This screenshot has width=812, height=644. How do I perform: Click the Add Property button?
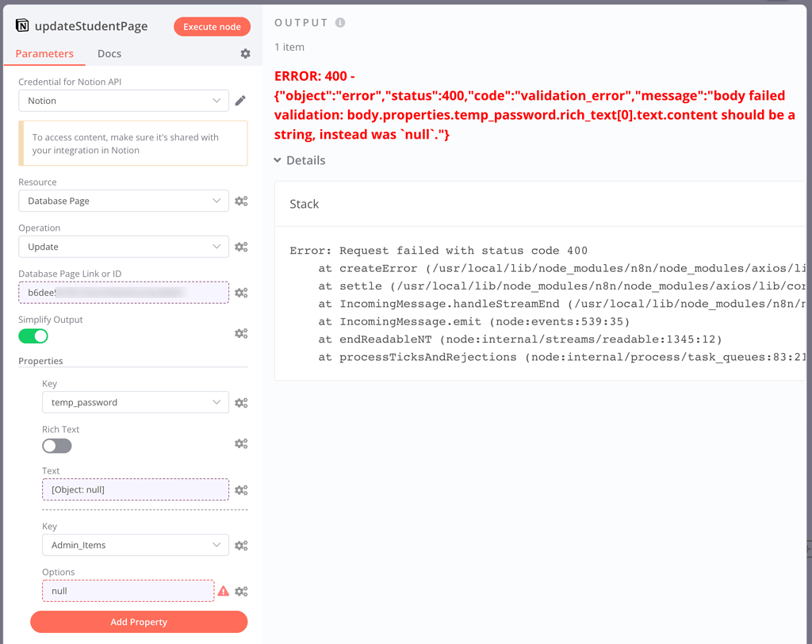[x=138, y=622]
